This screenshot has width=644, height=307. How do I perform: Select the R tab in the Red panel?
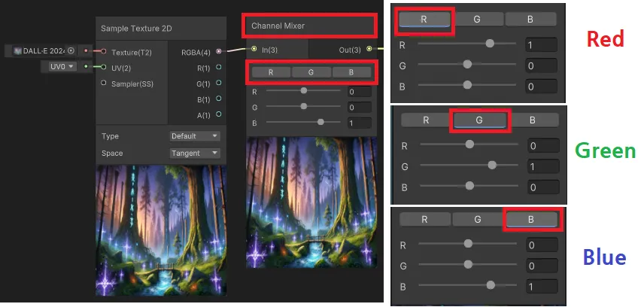(424, 20)
